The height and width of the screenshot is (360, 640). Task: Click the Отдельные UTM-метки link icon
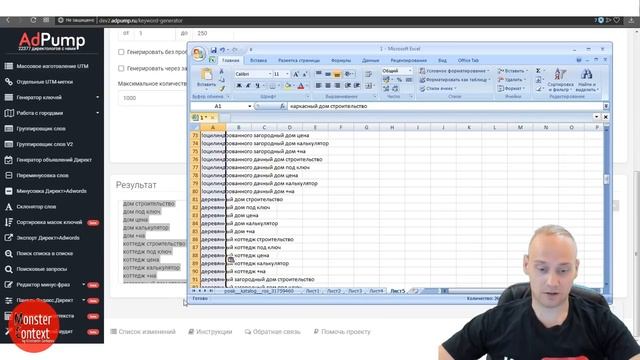pyautogui.click(x=9, y=82)
